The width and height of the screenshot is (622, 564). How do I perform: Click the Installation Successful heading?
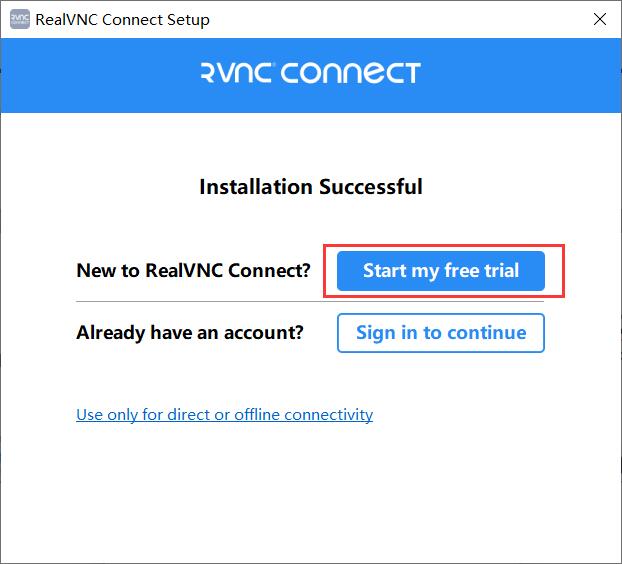click(x=311, y=187)
